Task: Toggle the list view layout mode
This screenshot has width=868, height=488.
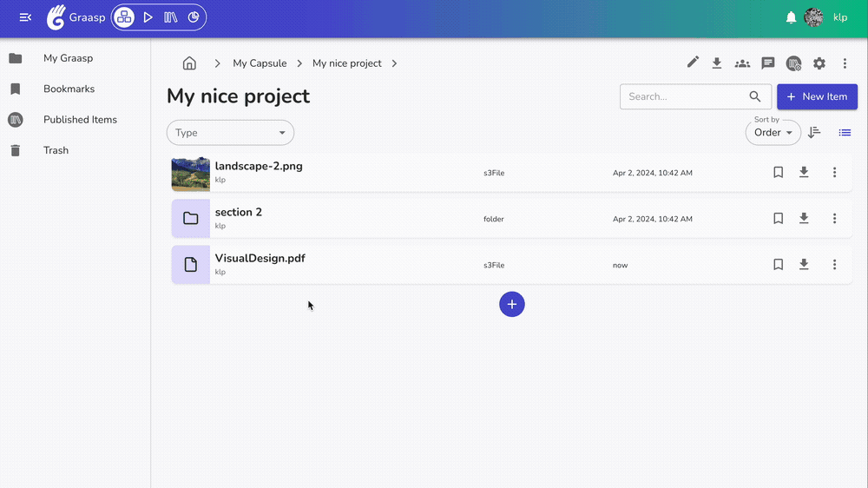Action: (x=845, y=133)
